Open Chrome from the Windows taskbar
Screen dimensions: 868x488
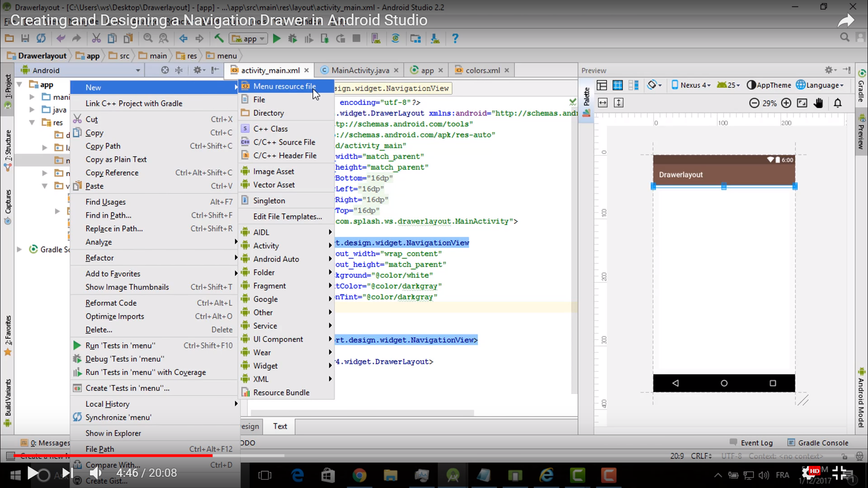coord(359,475)
